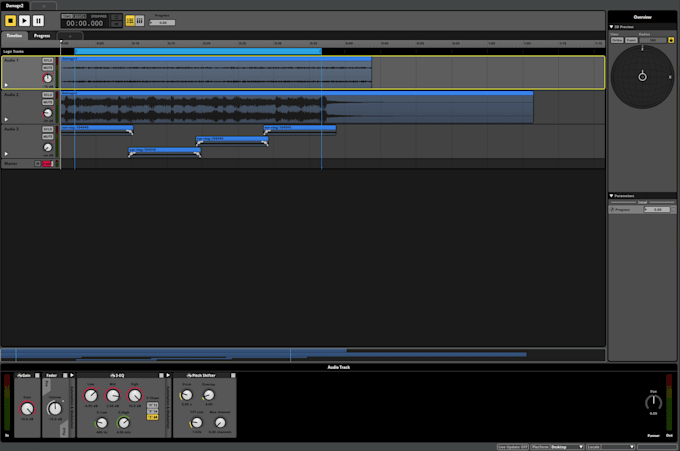This screenshot has height=451, width=680.
Task: Click the red Master track indicator
Action: [x=47, y=163]
